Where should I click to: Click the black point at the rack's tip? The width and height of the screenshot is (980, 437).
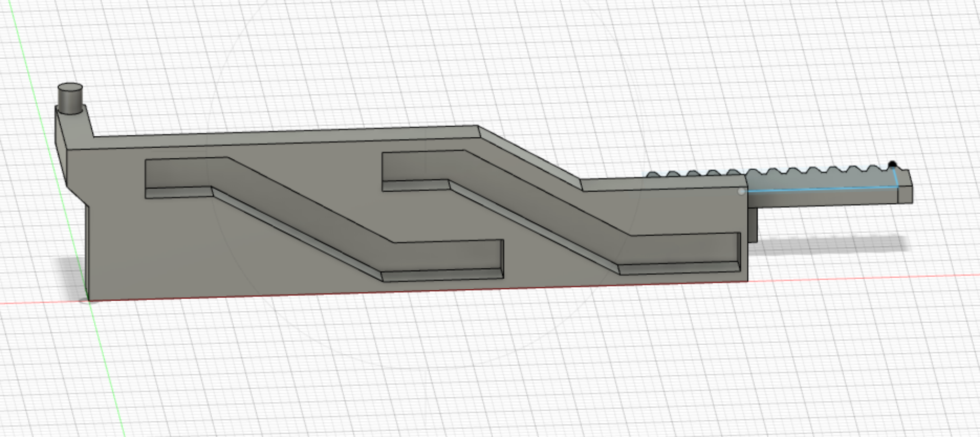coord(892,165)
